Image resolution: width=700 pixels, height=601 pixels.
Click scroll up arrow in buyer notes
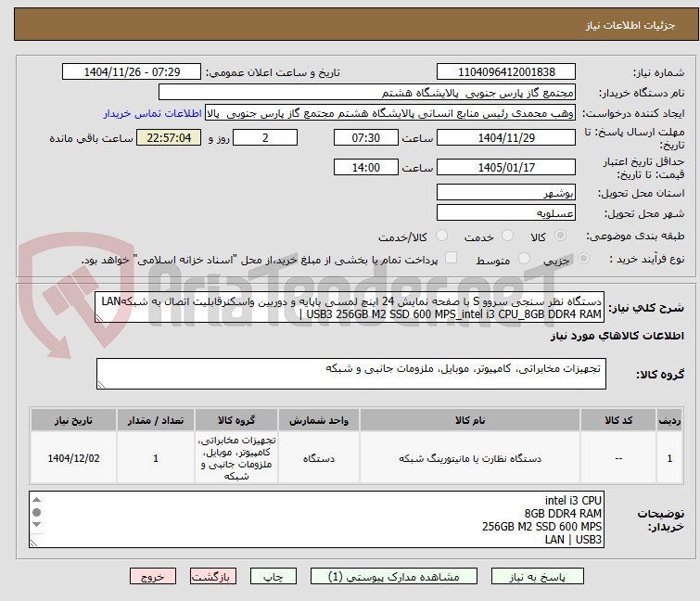36,500
